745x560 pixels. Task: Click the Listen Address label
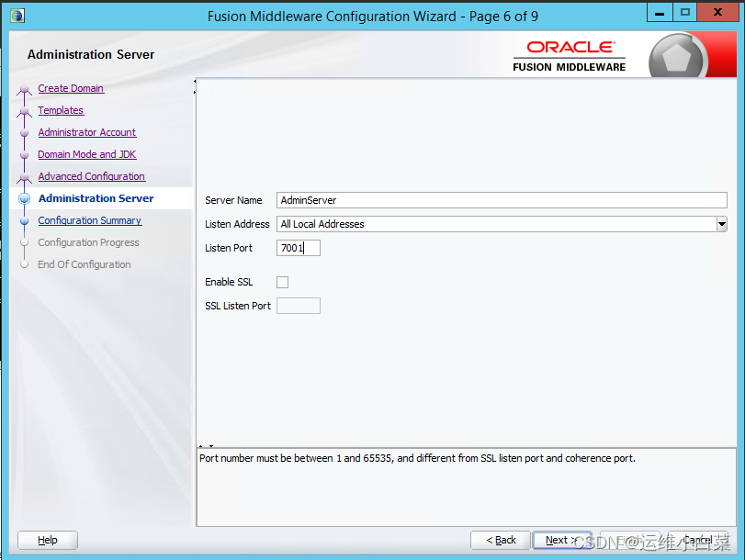pos(237,224)
